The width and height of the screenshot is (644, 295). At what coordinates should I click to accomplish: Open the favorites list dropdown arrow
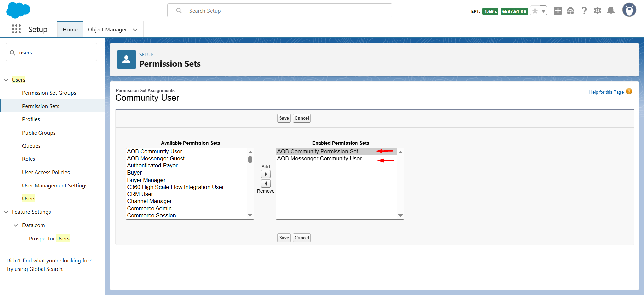tap(543, 11)
